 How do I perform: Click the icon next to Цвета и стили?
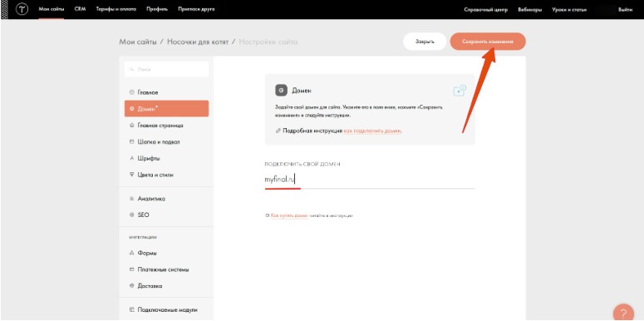[x=132, y=175]
